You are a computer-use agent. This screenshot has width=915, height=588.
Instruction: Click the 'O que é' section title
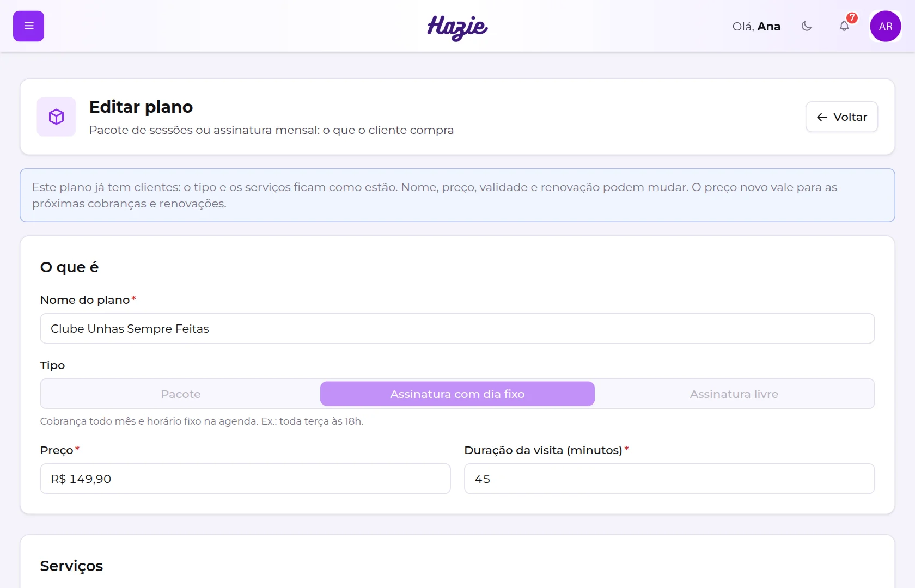click(x=69, y=267)
